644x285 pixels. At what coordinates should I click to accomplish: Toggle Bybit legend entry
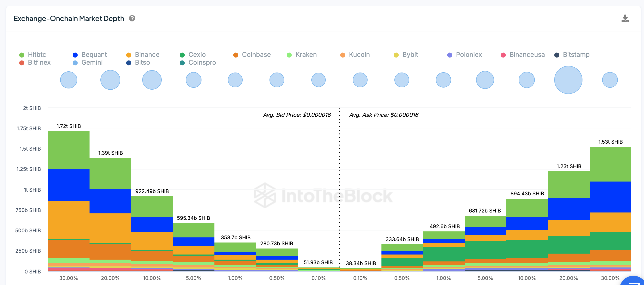pyautogui.click(x=406, y=55)
